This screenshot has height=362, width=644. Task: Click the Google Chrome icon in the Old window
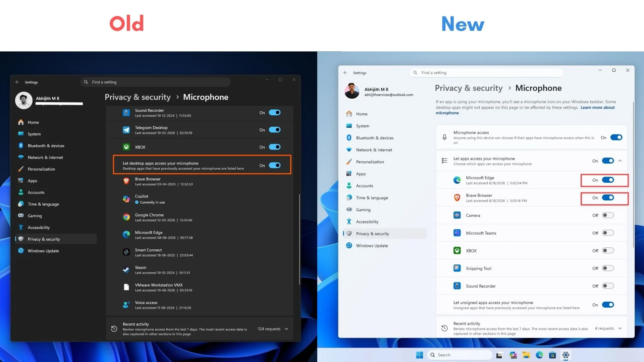click(126, 217)
